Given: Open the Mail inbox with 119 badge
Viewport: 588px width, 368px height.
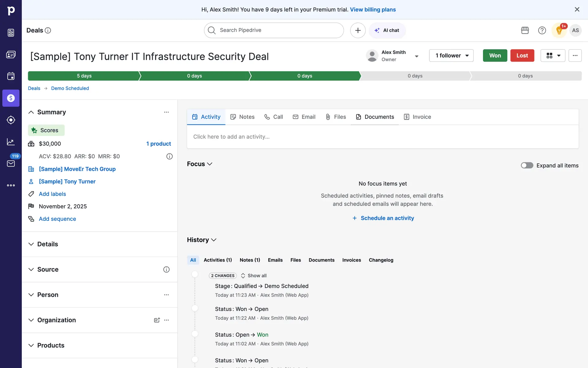Looking at the screenshot, I should 11,163.
